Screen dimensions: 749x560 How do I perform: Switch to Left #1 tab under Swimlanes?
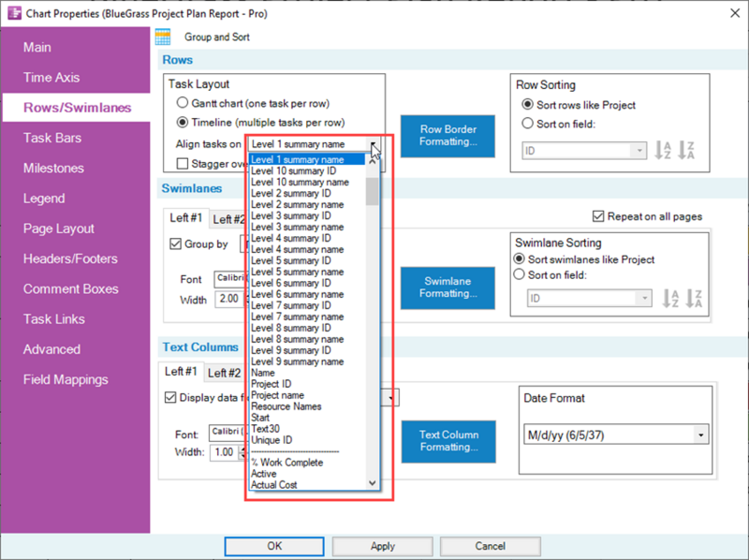[185, 218]
